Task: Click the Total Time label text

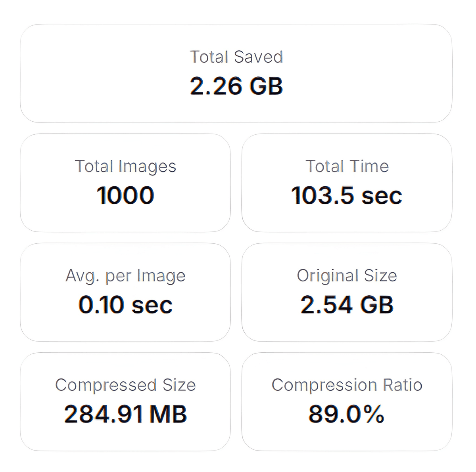Action: tap(347, 166)
